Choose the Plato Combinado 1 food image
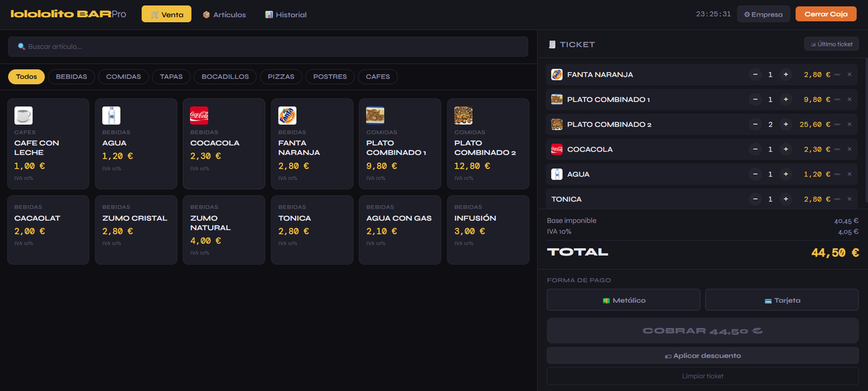 [x=375, y=115]
